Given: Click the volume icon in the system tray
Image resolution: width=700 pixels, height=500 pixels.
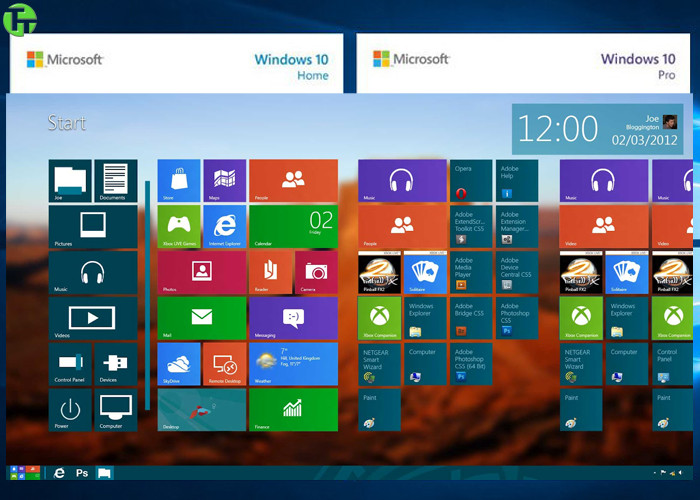Looking at the screenshot, I should pyautogui.click(x=680, y=472).
